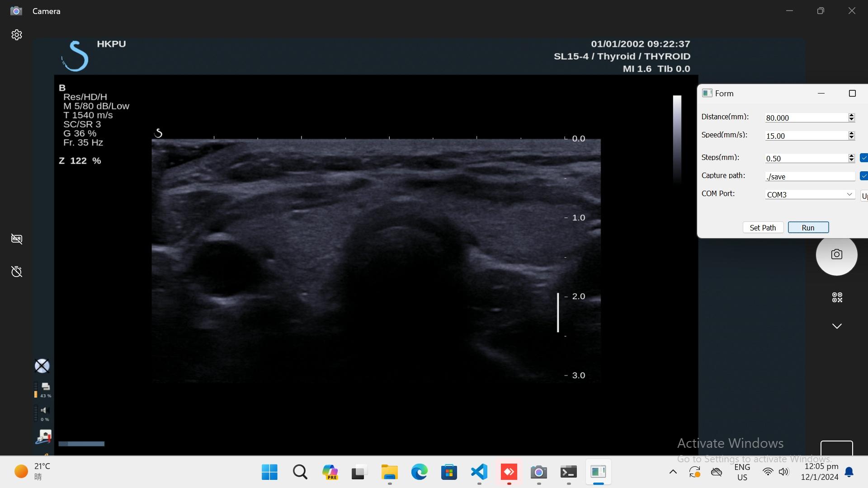Click the Steps(mm) field showing 0.50

point(806,158)
